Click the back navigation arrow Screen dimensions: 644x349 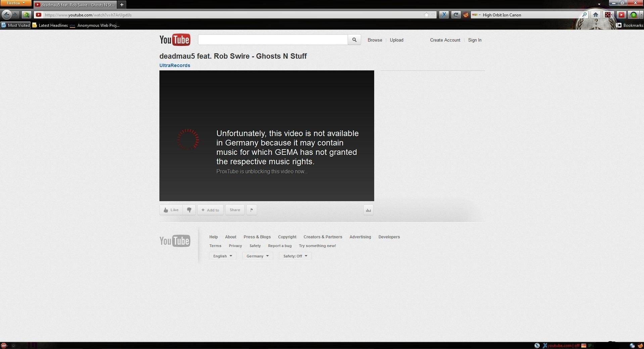(7, 15)
